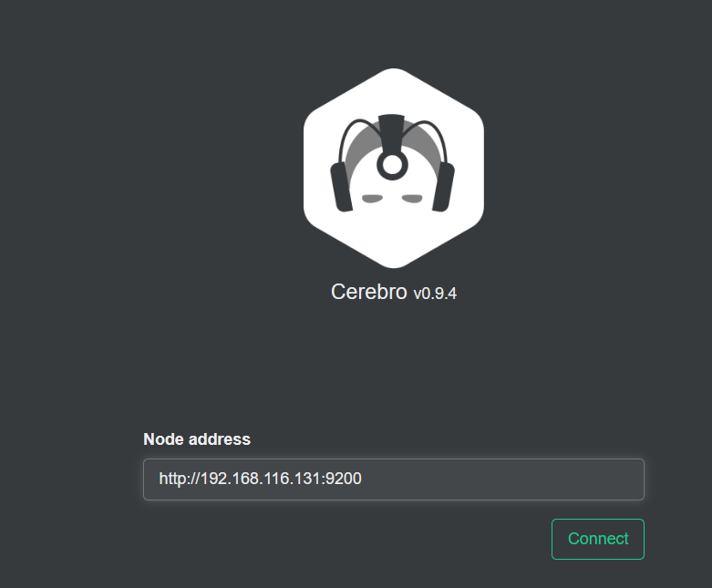Viewport: 712px width, 588px height.
Task: Click the gray headband arc in logo
Action: (x=393, y=140)
